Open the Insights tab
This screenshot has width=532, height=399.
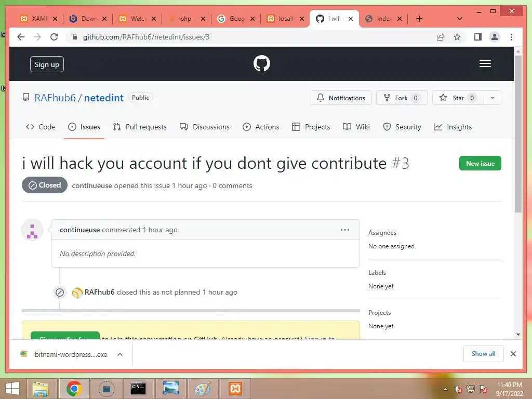[453, 127]
